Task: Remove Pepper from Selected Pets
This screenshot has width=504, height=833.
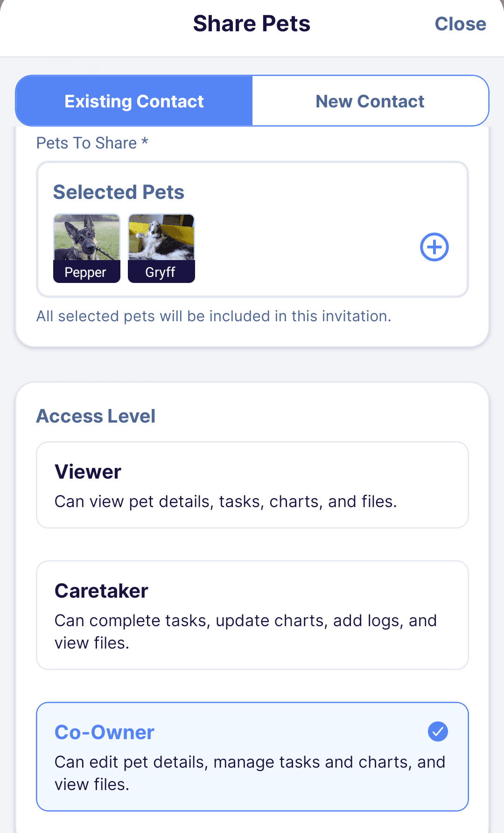Action: (x=86, y=247)
